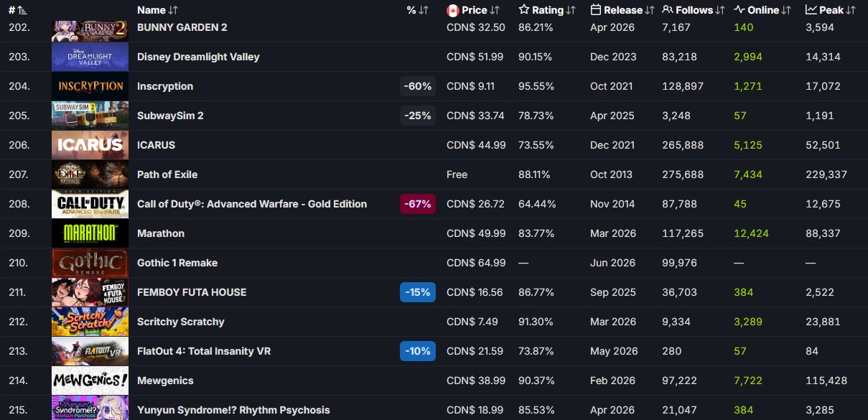Sort by Follows column header
The width and height of the screenshot is (868, 420).
point(694,10)
